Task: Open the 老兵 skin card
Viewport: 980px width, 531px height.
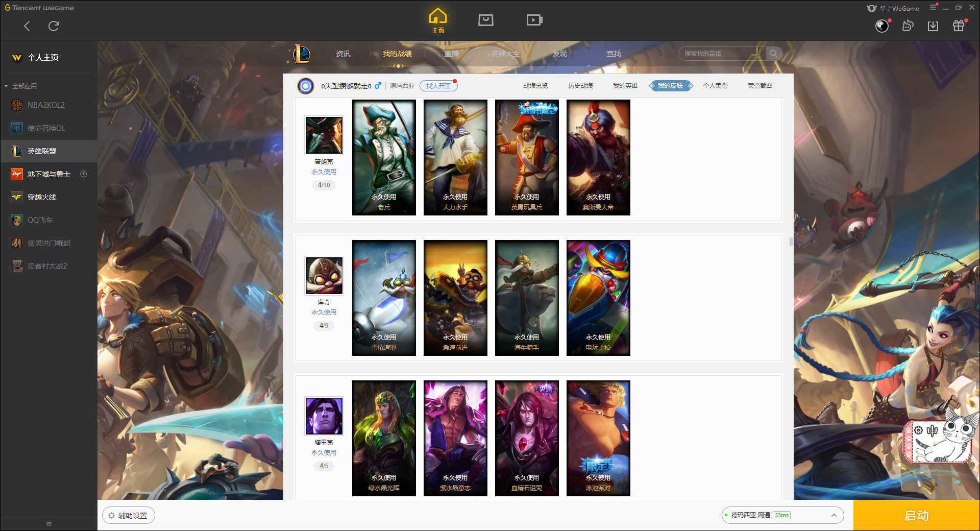Action: (384, 157)
